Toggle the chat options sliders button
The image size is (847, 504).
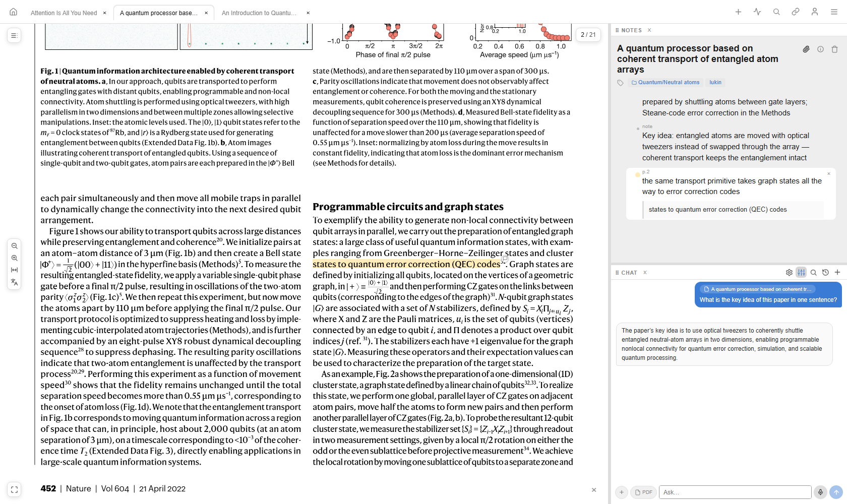point(801,273)
